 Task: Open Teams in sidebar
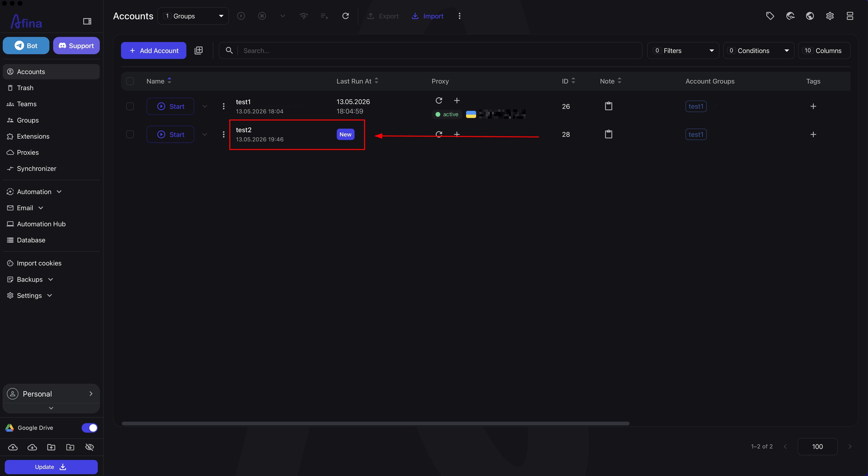51,104
